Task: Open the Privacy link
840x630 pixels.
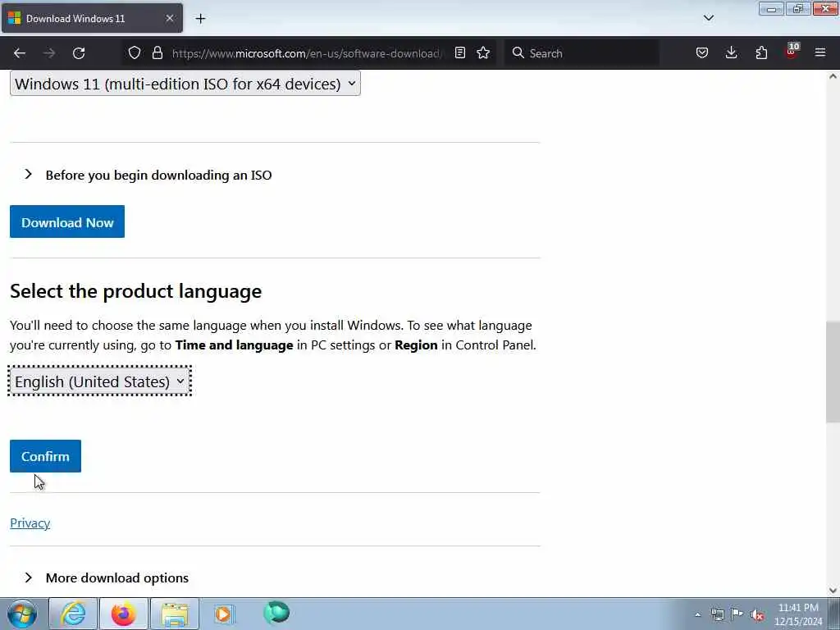Action: point(30,523)
